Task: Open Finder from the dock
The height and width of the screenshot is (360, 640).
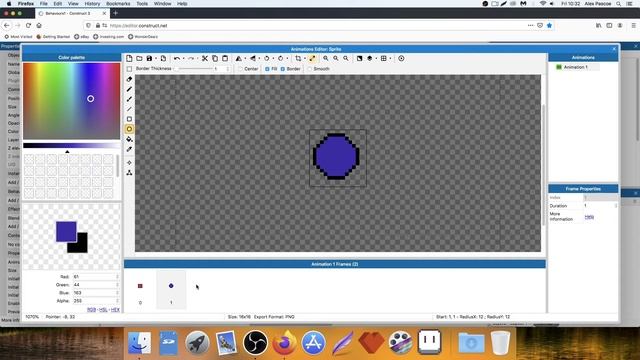Action: click(x=140, y=342)
